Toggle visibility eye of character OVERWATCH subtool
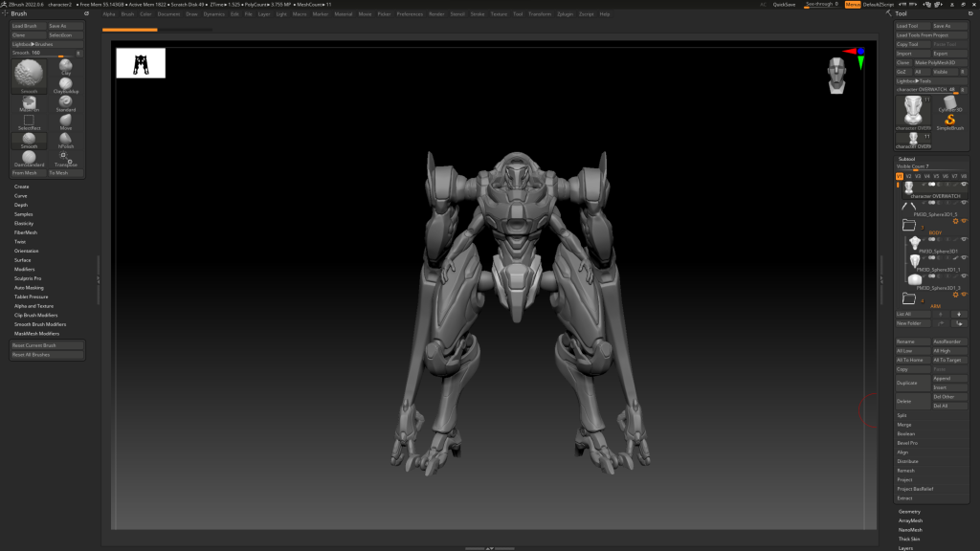Screen dimensions: 980x551 [x=964, y=185]
